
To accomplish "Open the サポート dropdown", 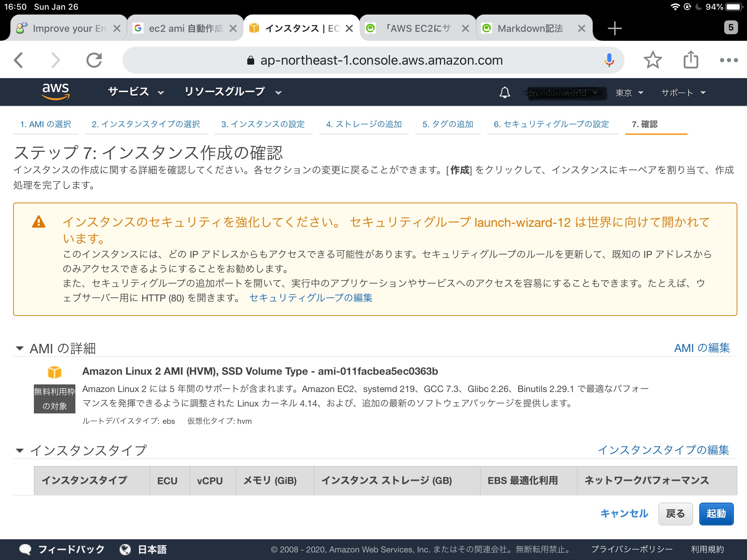I will tap(683, 93).
